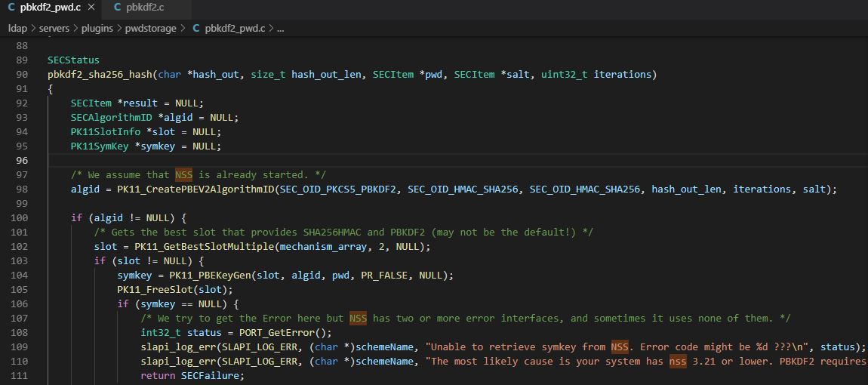The height and width of the screenshot is (385, 868).
Task: Click line number 90 in the gutter
Action: (x=22, y=75)
